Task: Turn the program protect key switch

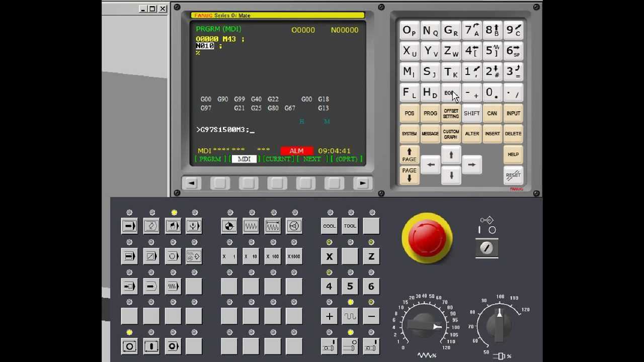Action: point(487,247)
